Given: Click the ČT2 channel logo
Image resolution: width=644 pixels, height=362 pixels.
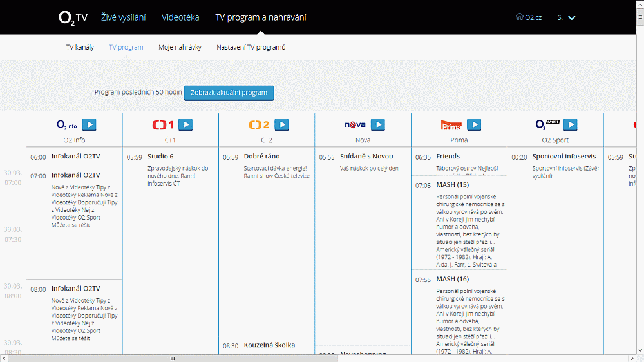Looking at the screenshot, I should (x=259, y=124).
